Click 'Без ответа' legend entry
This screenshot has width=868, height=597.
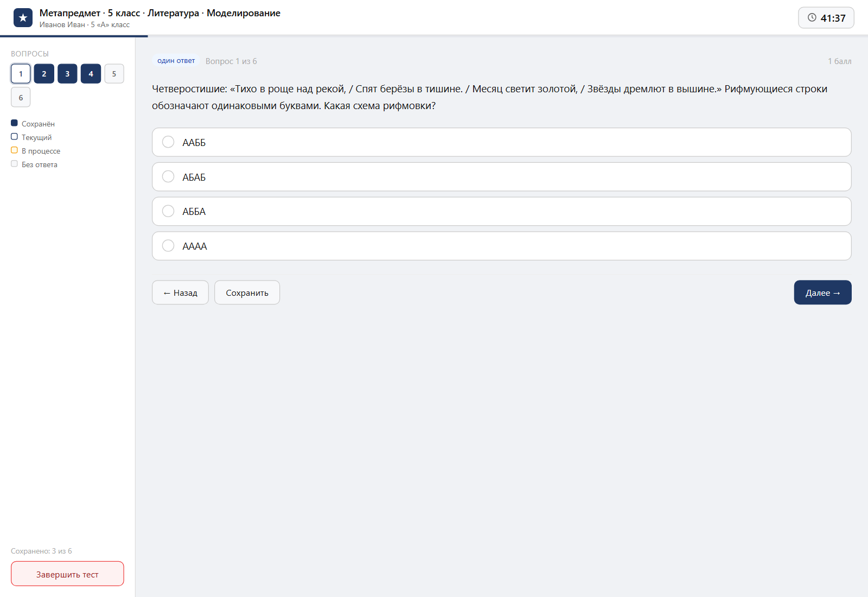click(34, 164)
